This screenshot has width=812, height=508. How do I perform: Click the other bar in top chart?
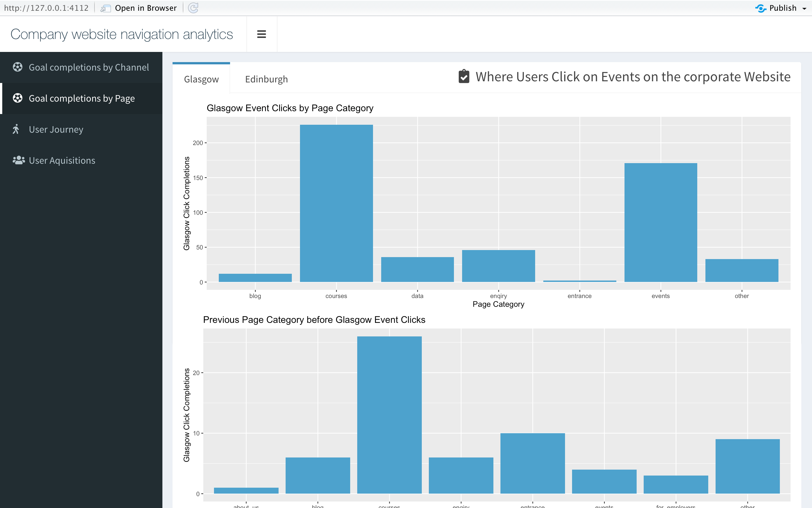click(742, 270)
